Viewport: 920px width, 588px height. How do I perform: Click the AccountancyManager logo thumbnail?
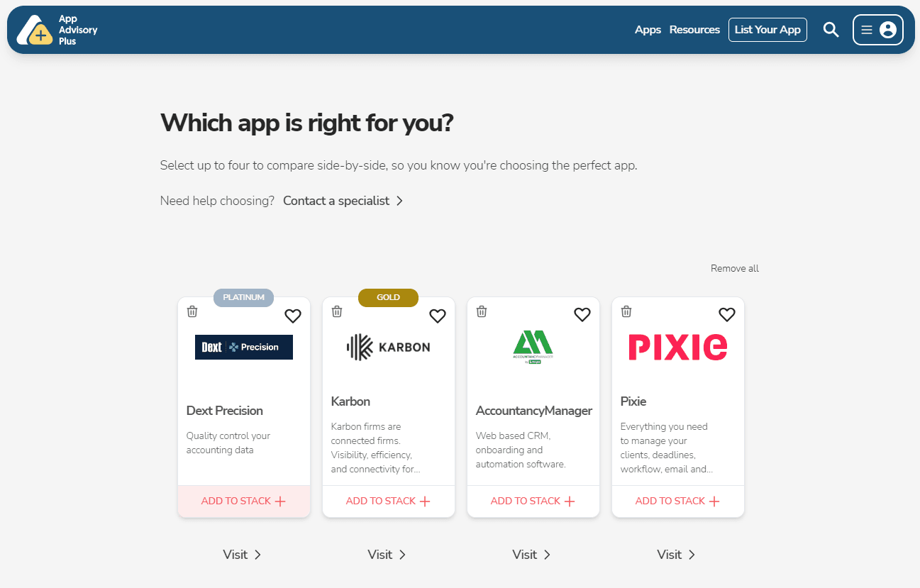(533, 347)
